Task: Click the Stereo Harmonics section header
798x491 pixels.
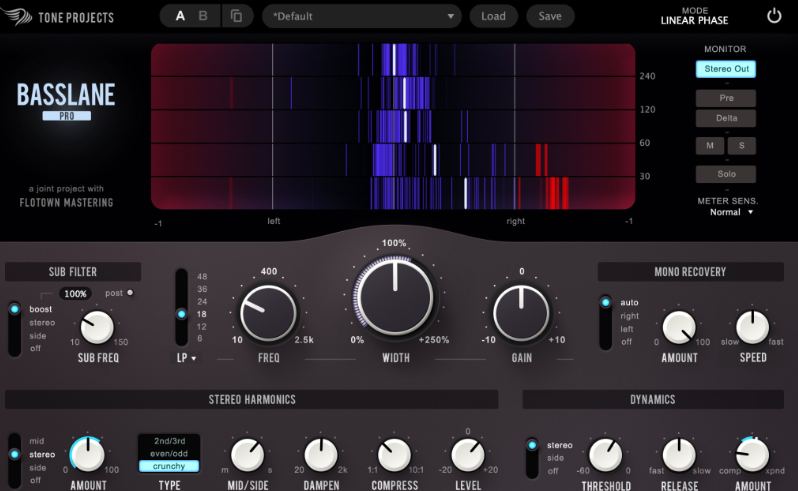Action: pos(252,399)
